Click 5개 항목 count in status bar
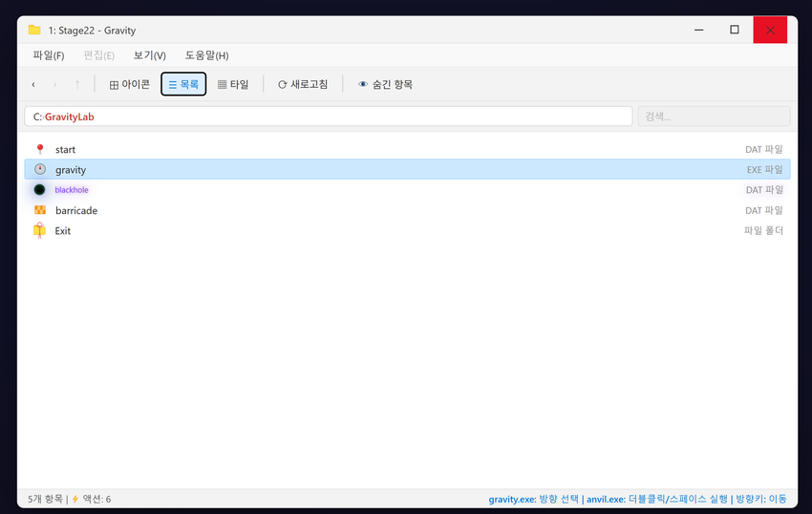Image resolution: width=812 pixels, height=514 pixels. point(45,499)
